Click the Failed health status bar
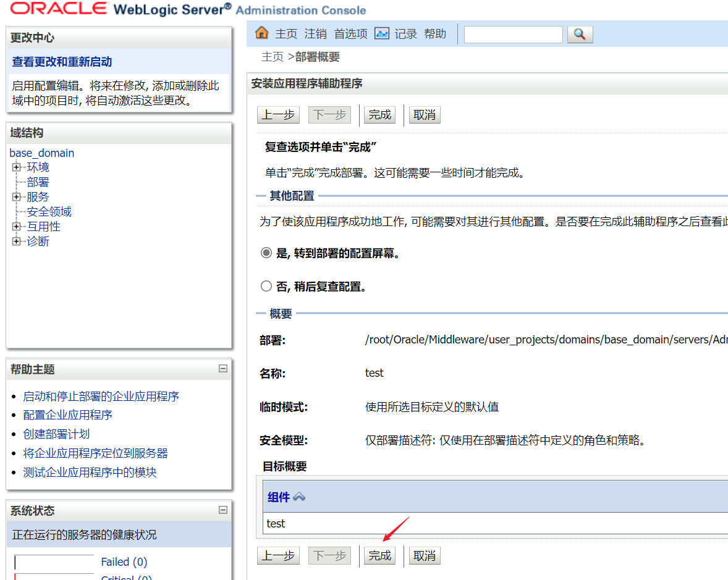Image resolution: width=728 pixels, height=580 pixels. point(54,562)
